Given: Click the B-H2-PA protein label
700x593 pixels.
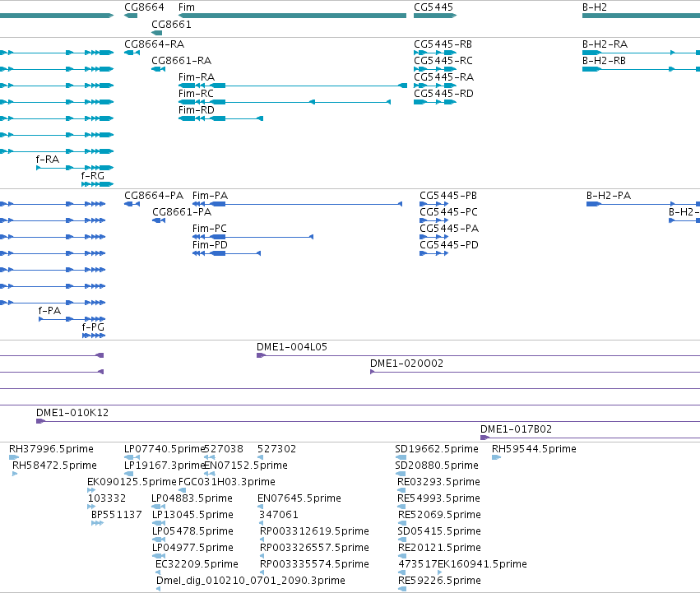Looking at the screenshot, I should pyautogui.click(x=609, y=196).
